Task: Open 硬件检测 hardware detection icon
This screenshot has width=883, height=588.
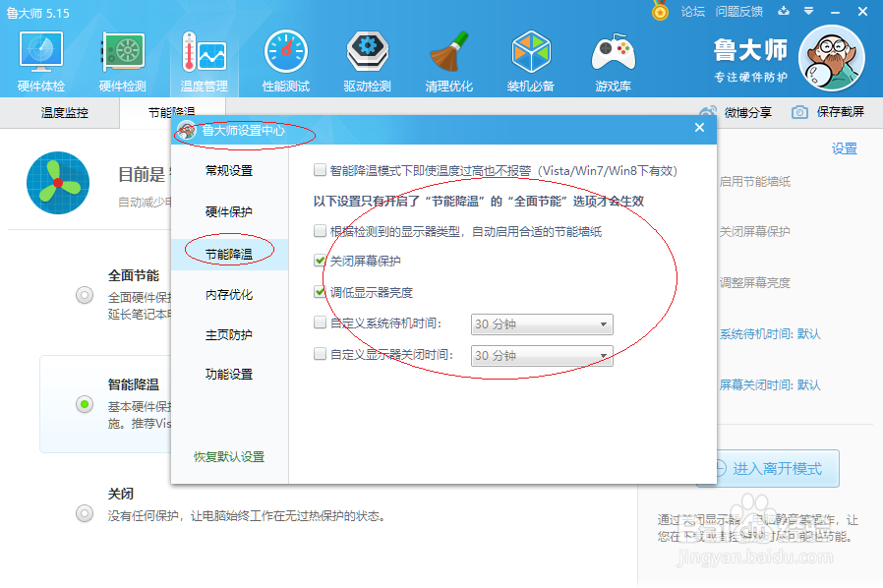Action: pyautogui.click(x=123, y=52)
